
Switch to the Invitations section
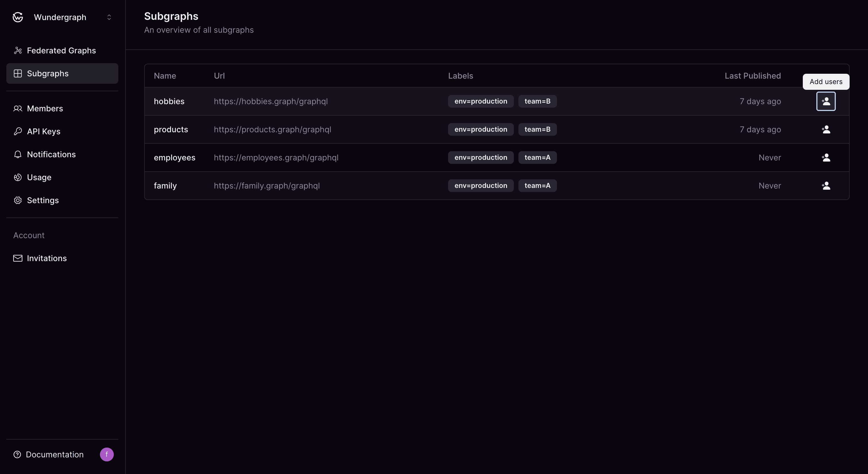tap(47, 258)
